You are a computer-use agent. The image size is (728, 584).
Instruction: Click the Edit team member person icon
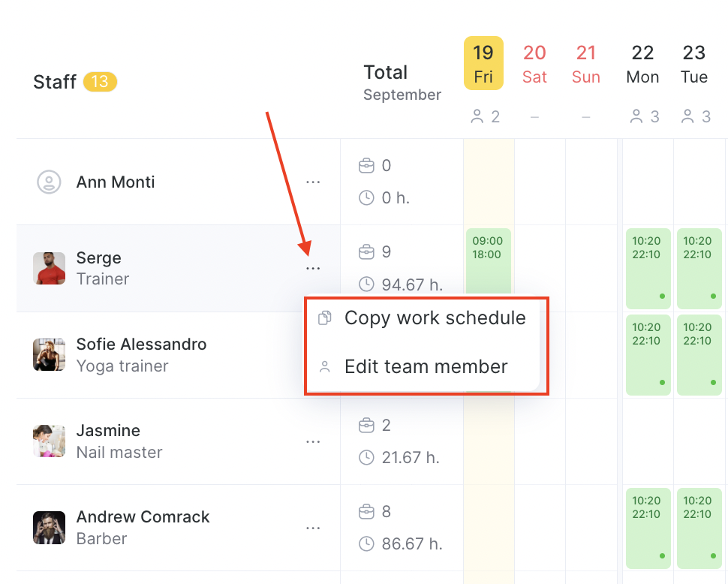pyautogui.click(x=325, y=367)
